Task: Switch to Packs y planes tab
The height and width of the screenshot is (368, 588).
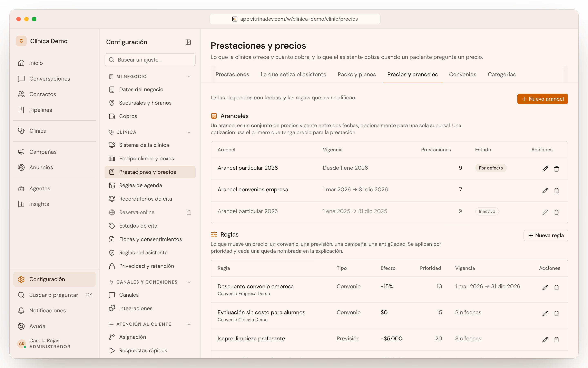Action: point(356,74)
